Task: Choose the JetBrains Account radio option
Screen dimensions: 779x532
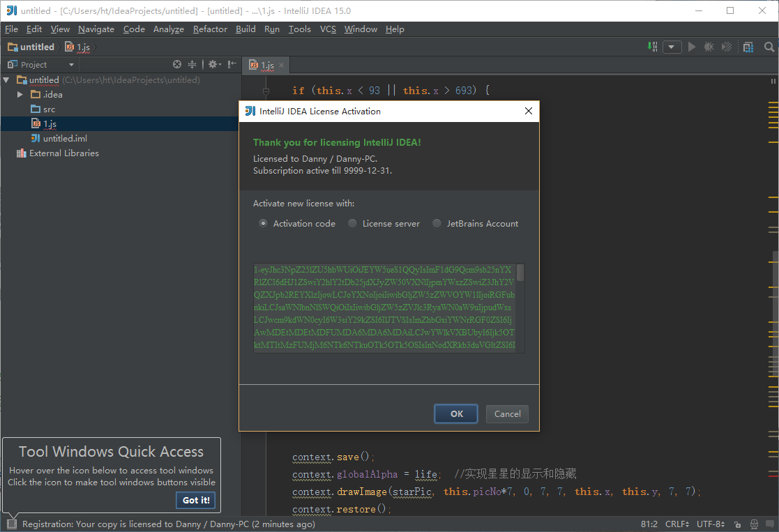Action: (437, 224)
